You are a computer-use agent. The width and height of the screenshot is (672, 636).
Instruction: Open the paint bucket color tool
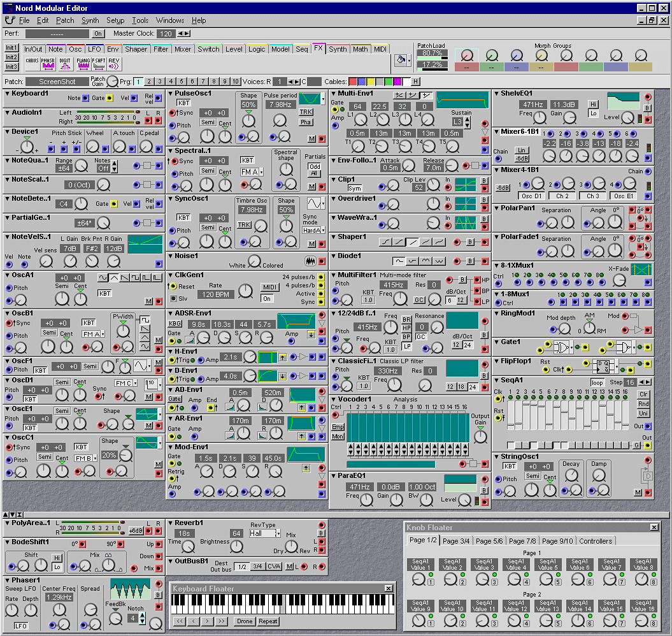click(x=401, y=60)
